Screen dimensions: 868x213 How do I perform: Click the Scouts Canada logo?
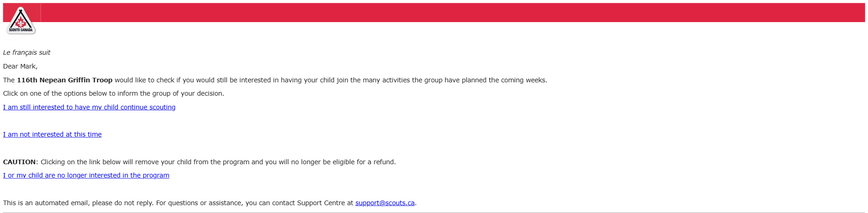coord(21,21)
